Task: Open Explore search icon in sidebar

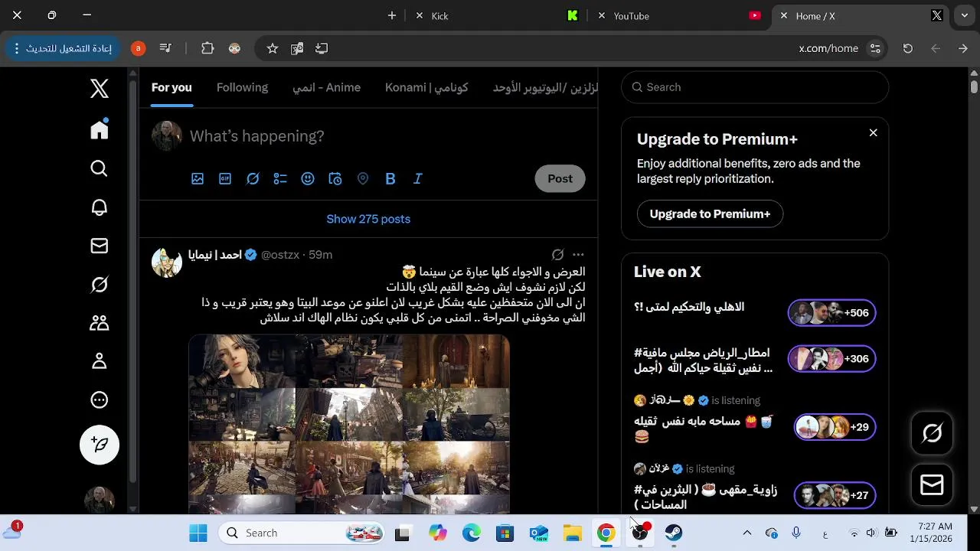Action: pyautogui.click(x=100, y=168)
